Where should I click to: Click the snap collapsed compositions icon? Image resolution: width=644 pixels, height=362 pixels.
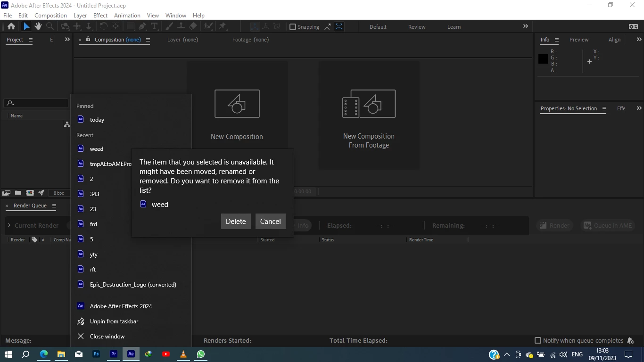pyautogui.click(x=339, y=27)
